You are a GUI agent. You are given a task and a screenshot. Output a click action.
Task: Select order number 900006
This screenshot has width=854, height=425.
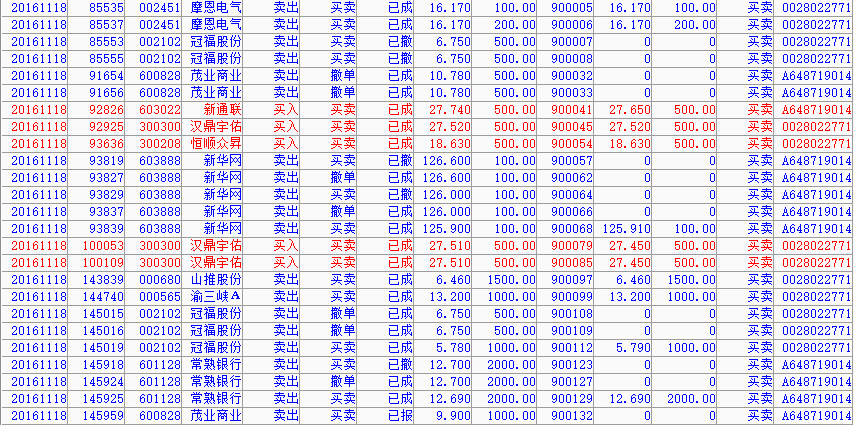pyautogui.click(x=572, y=25)
